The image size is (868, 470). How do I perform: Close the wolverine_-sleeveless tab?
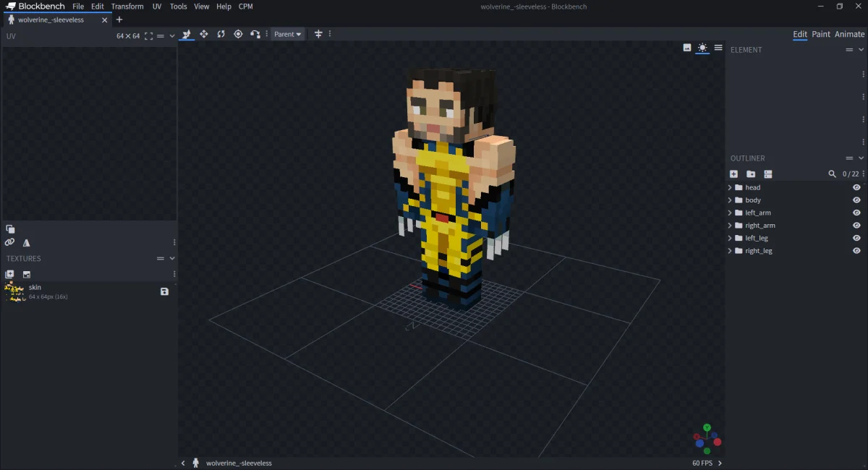click(x=104, y=20)
